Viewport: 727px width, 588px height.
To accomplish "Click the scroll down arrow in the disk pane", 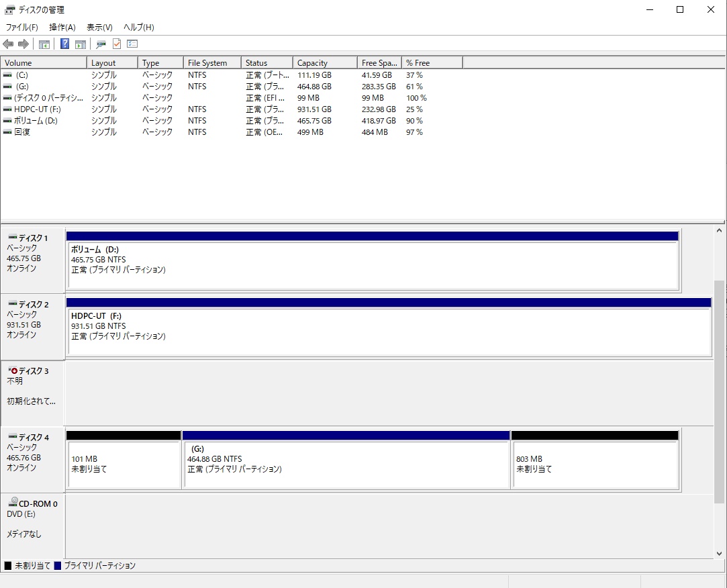I will [x=720, y=554].
